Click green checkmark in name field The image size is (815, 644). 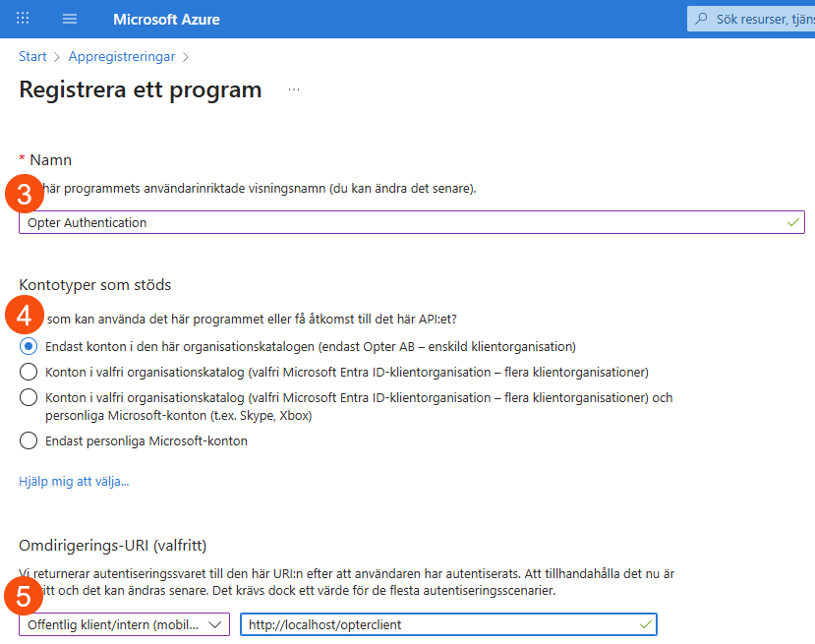(792, 222)
